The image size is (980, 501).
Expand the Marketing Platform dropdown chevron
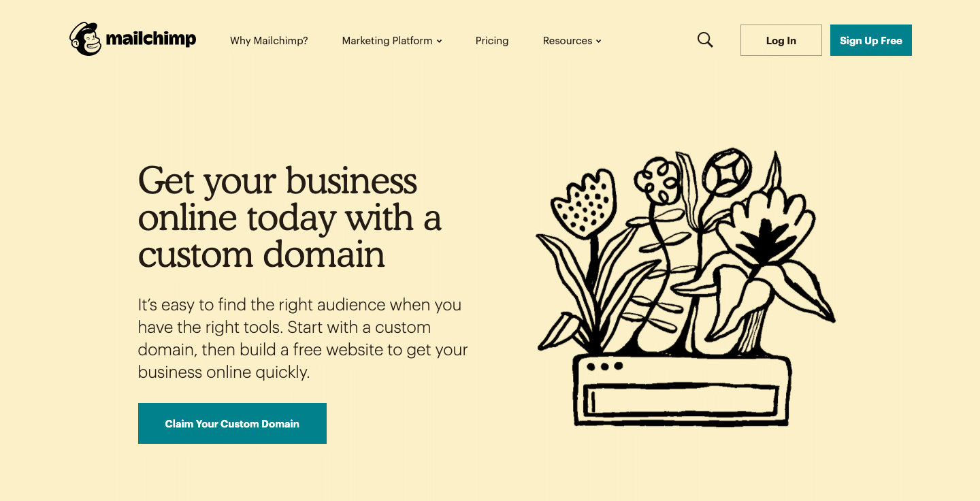click(440, 42)
